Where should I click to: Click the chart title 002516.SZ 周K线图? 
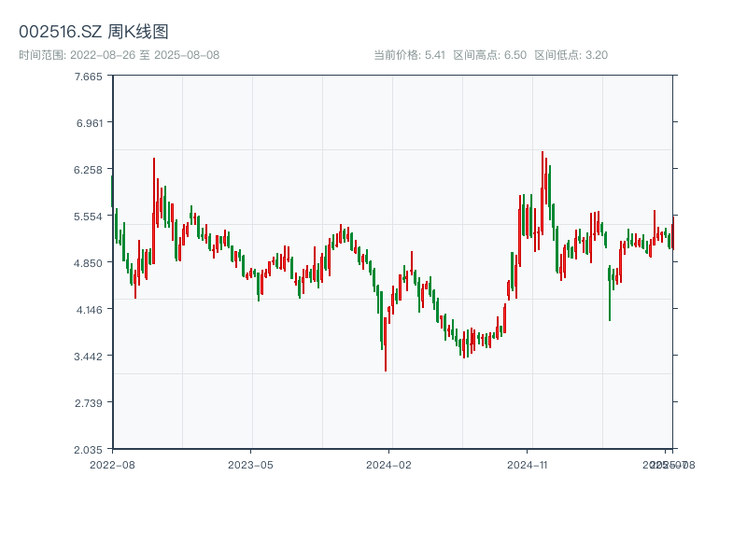point(93,32)
